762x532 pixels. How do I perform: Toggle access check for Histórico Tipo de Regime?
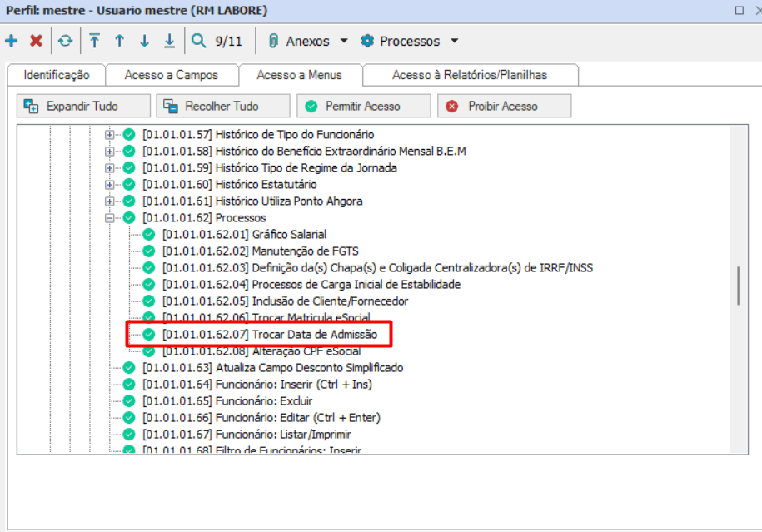129,168
